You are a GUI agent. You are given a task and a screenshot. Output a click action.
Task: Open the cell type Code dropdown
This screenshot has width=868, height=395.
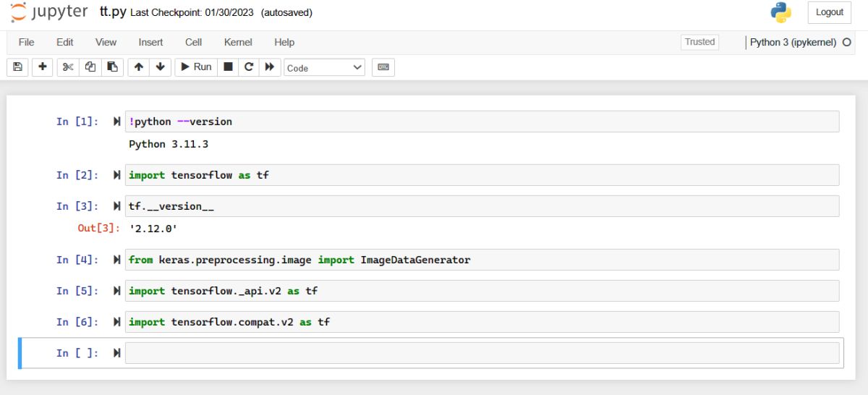tap(325, 67)
